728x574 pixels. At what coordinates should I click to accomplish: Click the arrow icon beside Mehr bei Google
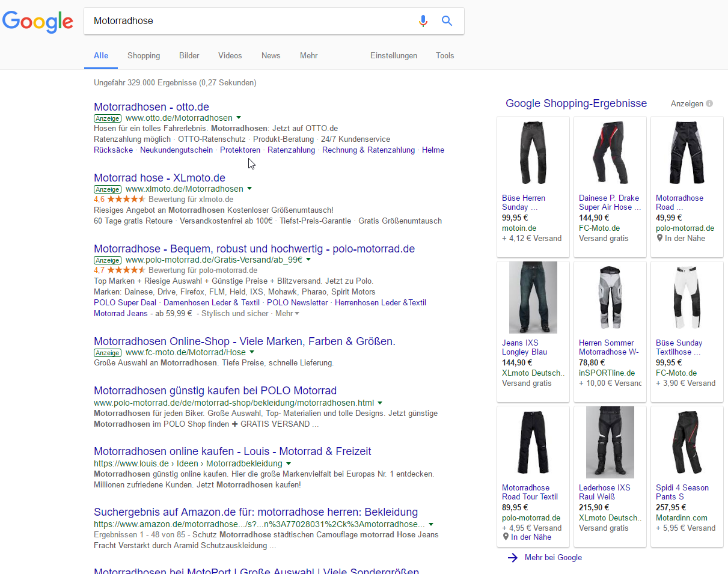tap(512, 558)
